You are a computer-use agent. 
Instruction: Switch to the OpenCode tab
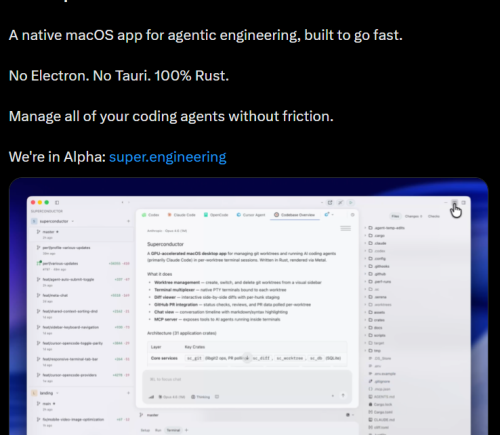(x=216, y=215)
